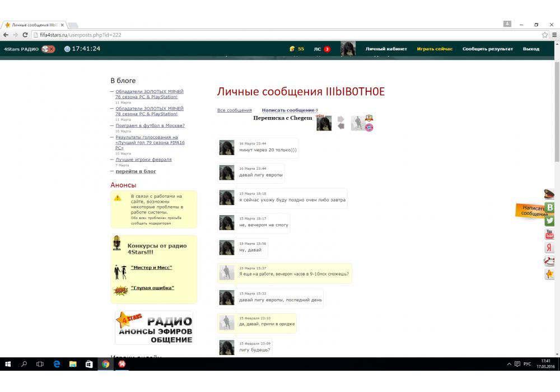Click the Chrome browser address bar
The image size is (560, 392).
(280, 35)
